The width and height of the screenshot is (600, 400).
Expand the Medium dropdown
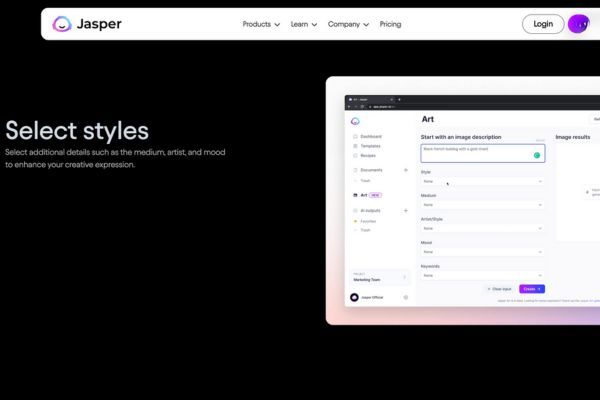pyautogui.click(x=482, y=205)
